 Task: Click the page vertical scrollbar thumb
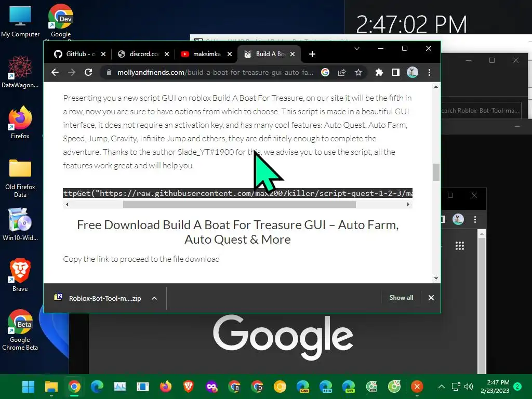[x=436, y=172]
